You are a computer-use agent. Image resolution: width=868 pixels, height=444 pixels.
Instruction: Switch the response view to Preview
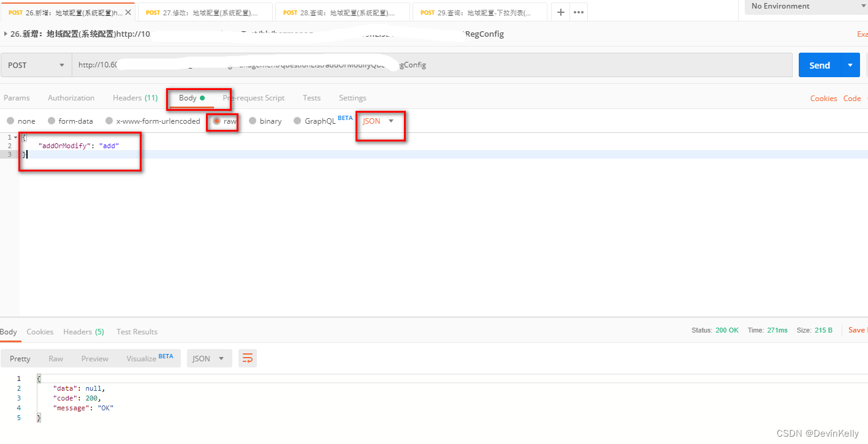tap(94, 359)
